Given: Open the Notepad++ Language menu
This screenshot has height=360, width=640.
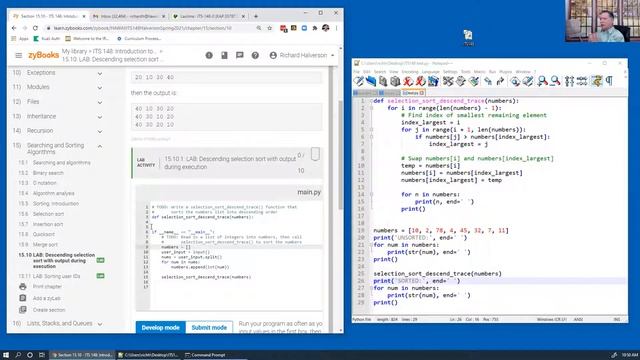Looking at the screenshot, I should pos(431,72).
